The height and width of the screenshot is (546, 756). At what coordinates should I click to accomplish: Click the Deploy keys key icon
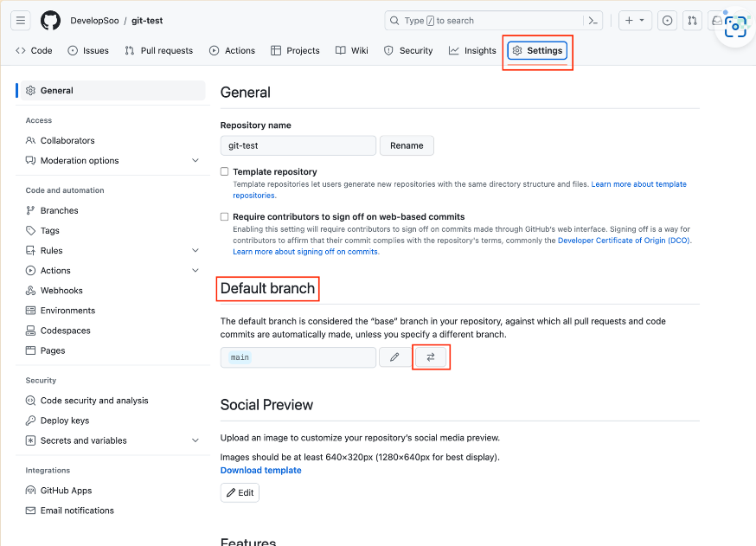point(30,421)
